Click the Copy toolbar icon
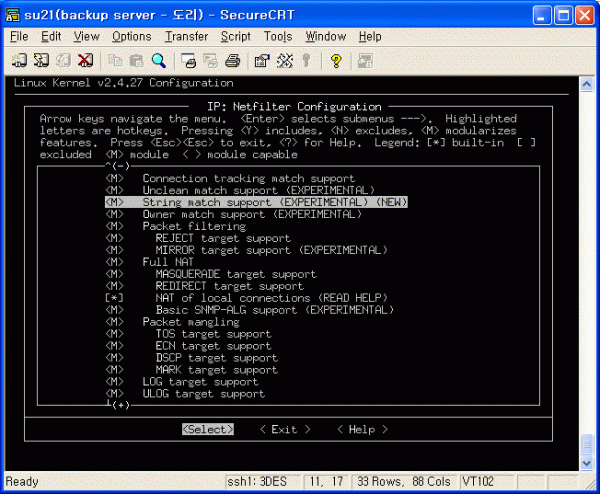The image size is (600, 494). [115, 60]
